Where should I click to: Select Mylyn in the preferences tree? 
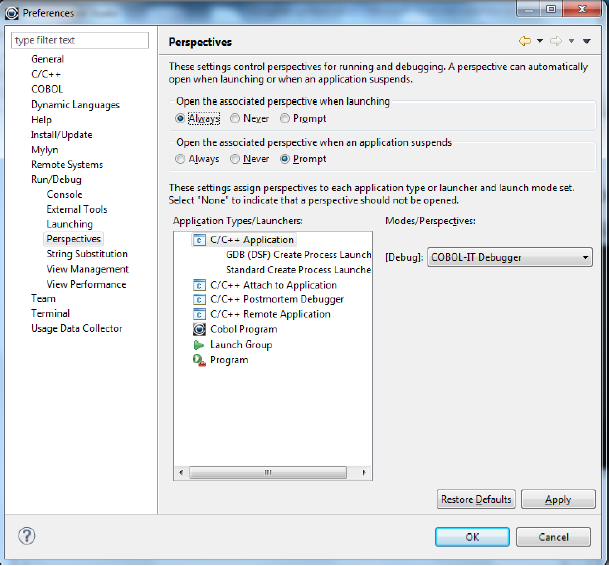pos(45,150)
